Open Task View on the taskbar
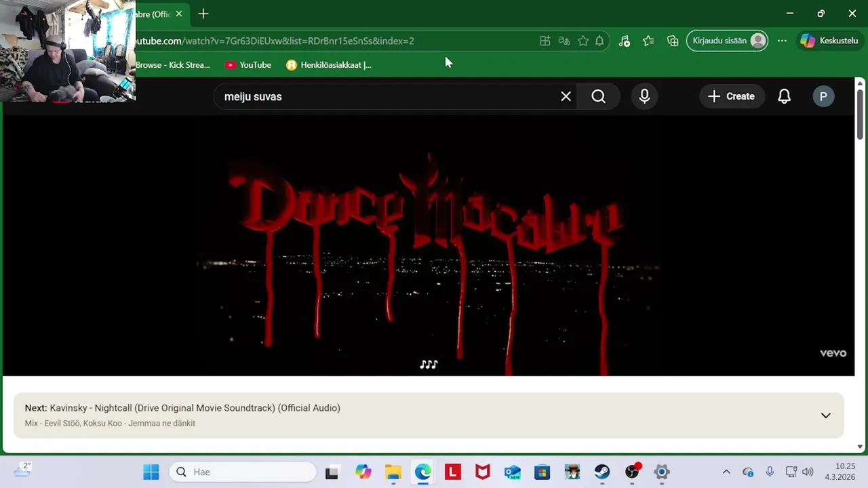This screenshot has height=488, width=868. point(332,472)
